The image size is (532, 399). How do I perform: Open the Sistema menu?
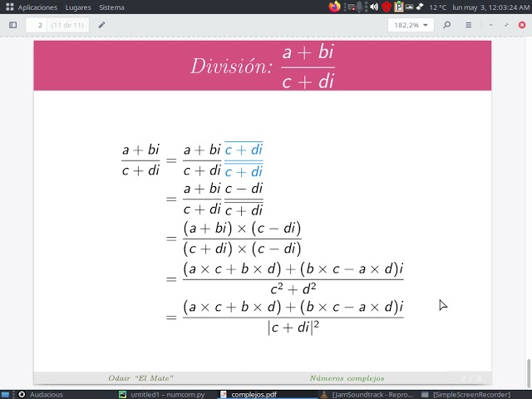point(111,7)
